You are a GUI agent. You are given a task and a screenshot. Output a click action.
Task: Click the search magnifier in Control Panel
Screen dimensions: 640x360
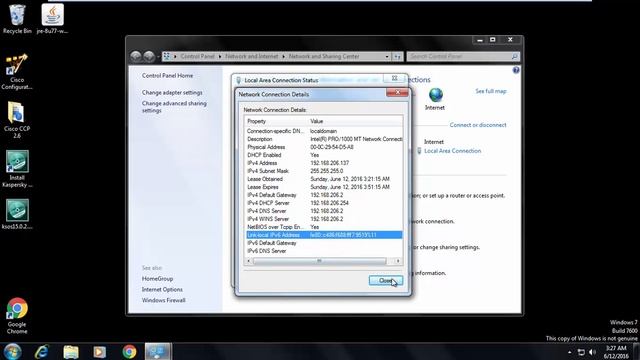(x=515, y=56)
